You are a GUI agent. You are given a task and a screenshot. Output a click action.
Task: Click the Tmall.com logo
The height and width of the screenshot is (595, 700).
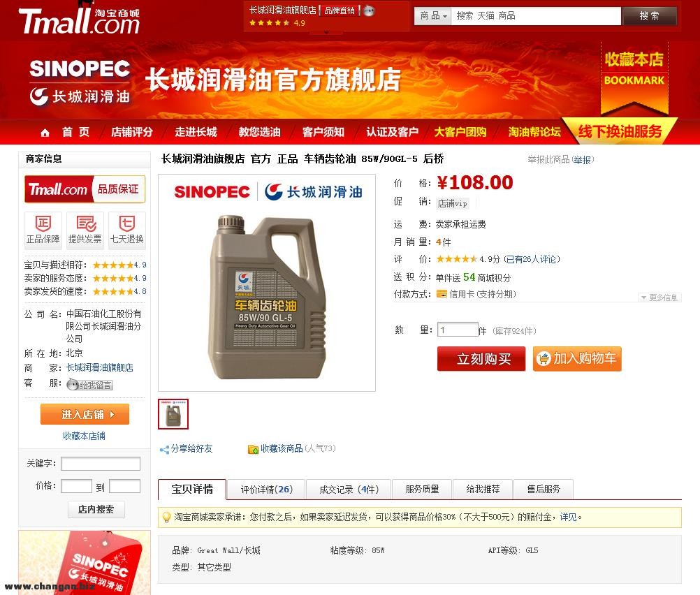point(79,20)
